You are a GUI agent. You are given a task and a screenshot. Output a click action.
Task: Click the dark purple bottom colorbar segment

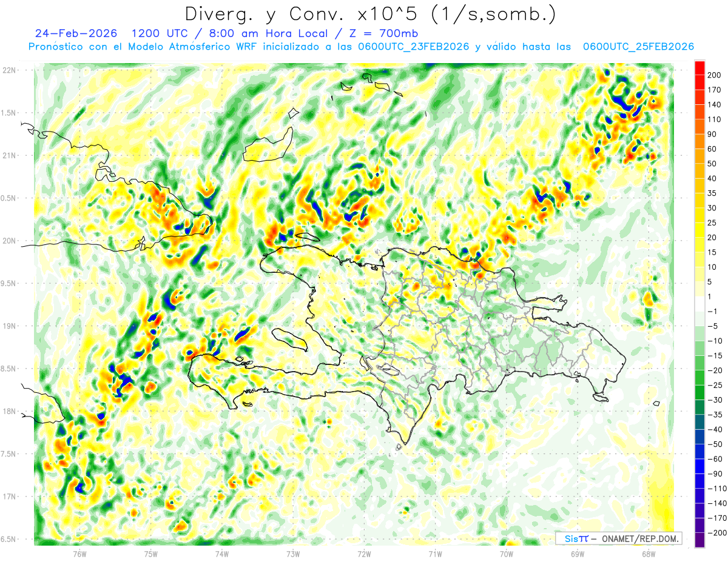tap(699, 540)
